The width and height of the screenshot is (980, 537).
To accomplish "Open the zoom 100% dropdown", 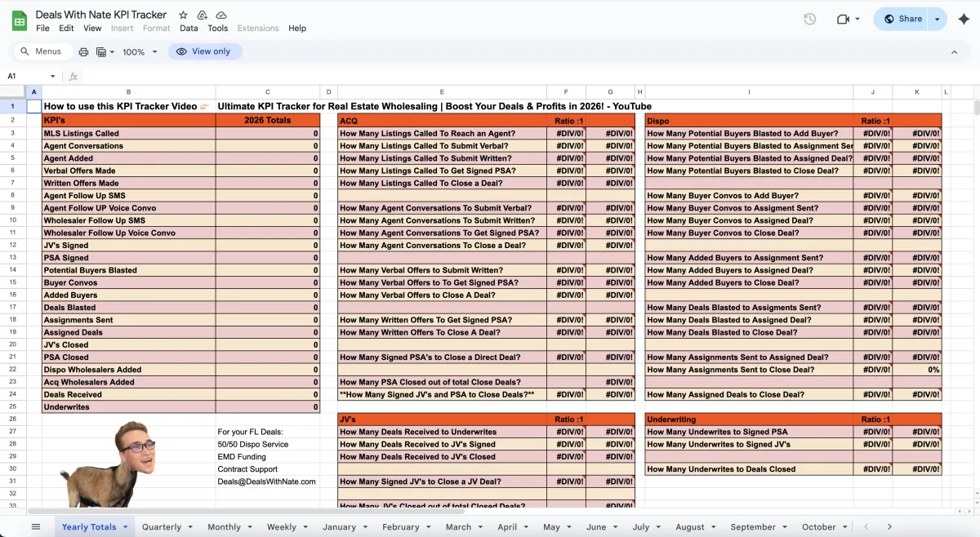I will (x=139, y=51).
